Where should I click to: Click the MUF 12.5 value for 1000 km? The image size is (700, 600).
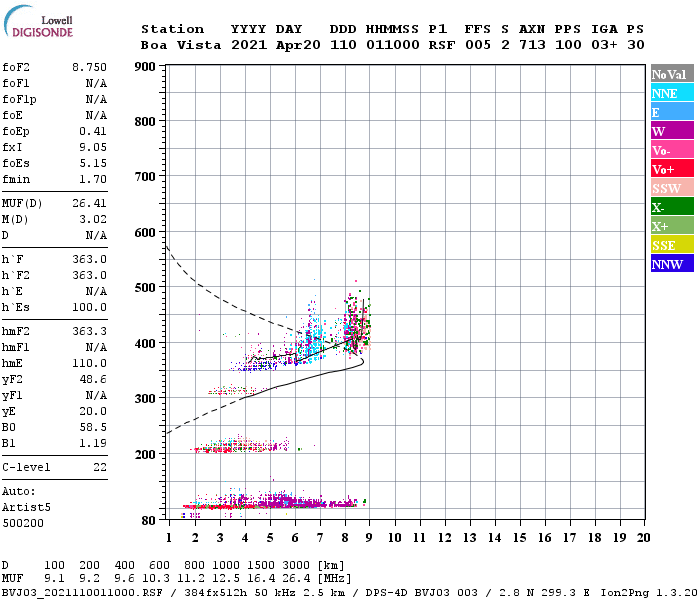click(226, 579)
